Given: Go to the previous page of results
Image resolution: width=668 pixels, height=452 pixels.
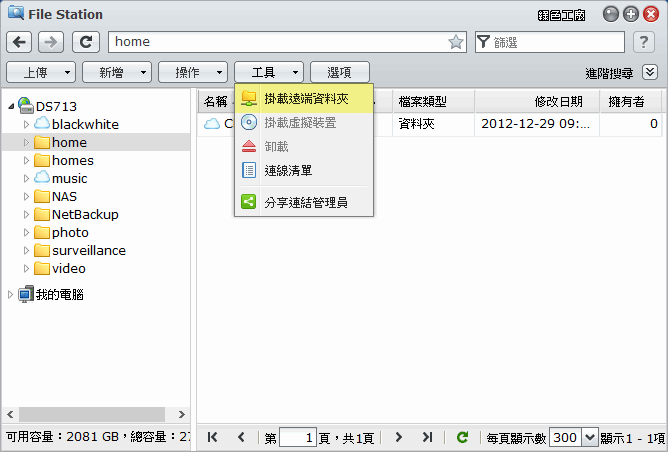Looking at the screenshot, I should tap(241, 437).
